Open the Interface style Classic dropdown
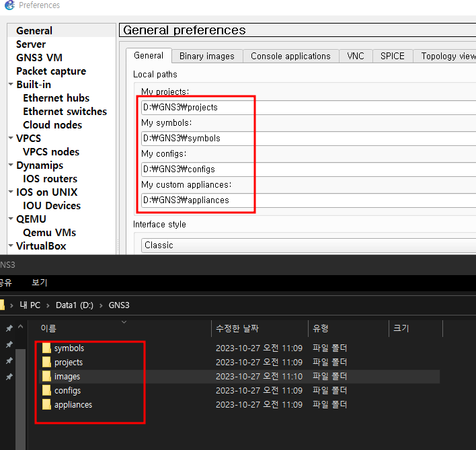The width and height of the screenshot is (476, 450). 309,246
